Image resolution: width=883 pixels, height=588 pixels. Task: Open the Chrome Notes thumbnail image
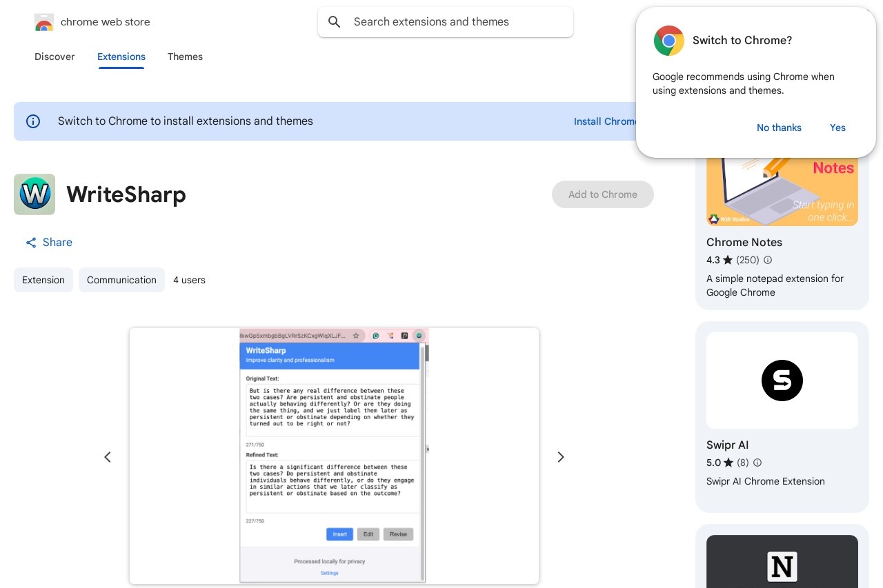[782, 192]
